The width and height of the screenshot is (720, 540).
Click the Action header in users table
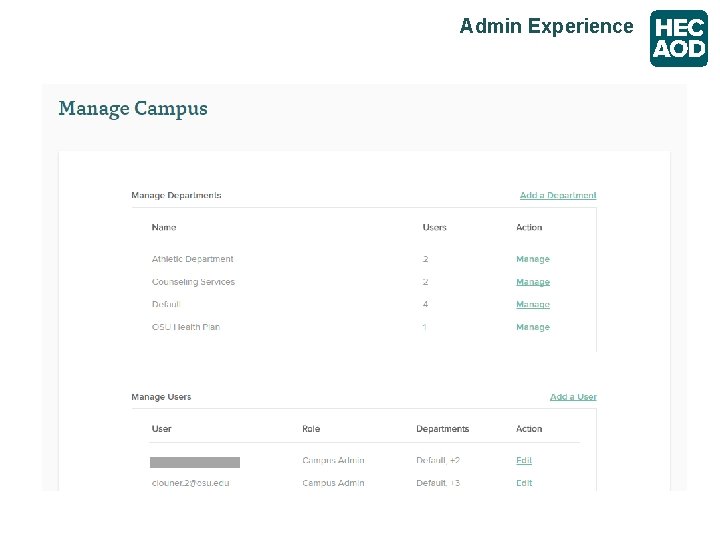click(529, 429)
